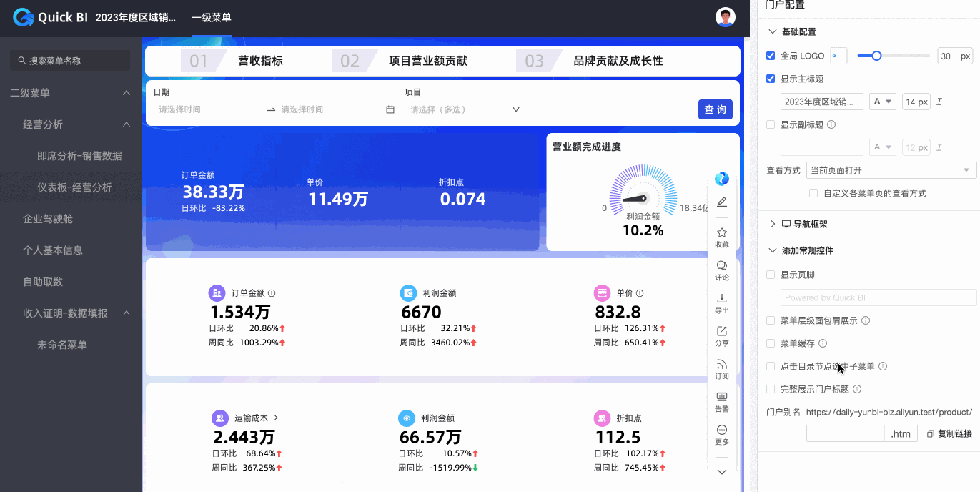This screenshot has width=980, height=492.
Task: Click the 收藏 star icon
Action: tap(722, 232)
